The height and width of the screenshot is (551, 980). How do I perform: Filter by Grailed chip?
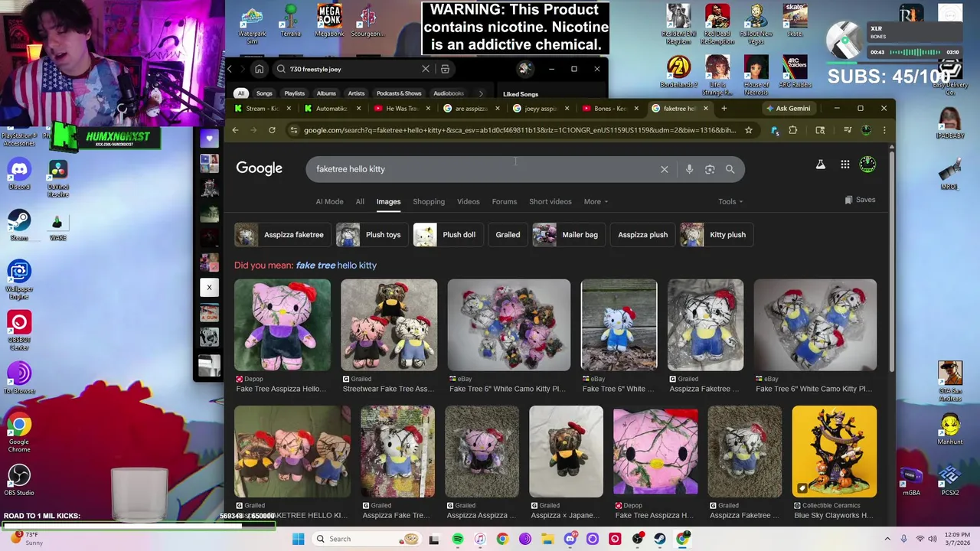click(x=508, y=235)
